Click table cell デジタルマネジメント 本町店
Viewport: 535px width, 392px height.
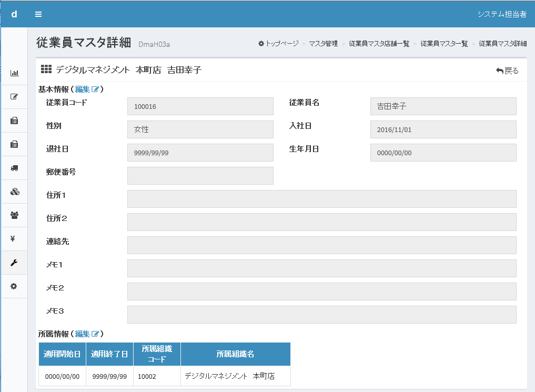tap(236, 376)
